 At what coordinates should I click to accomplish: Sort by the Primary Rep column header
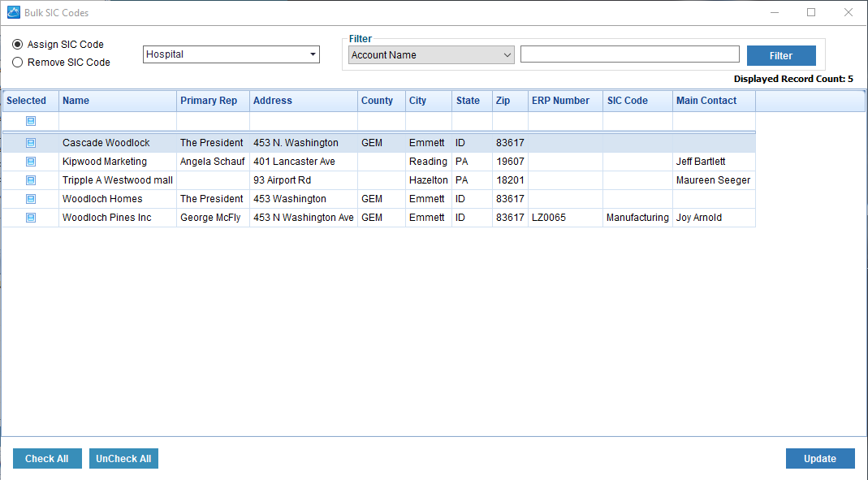pos(213,101)
